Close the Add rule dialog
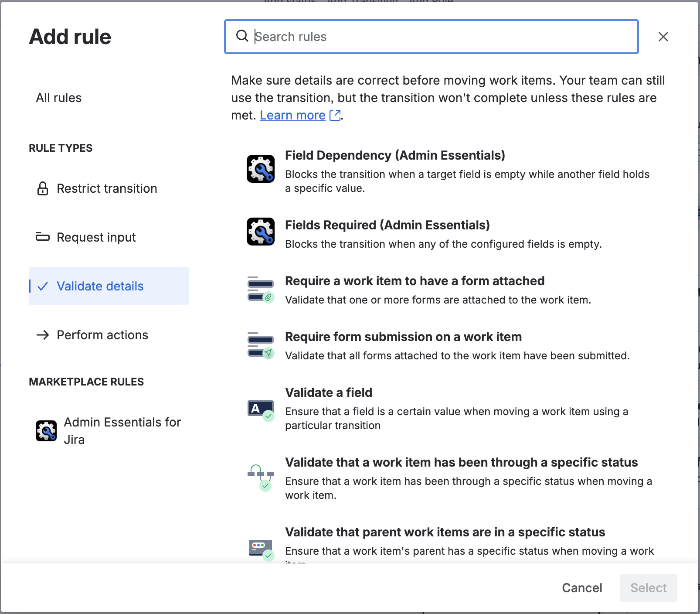 click(663, 37)
